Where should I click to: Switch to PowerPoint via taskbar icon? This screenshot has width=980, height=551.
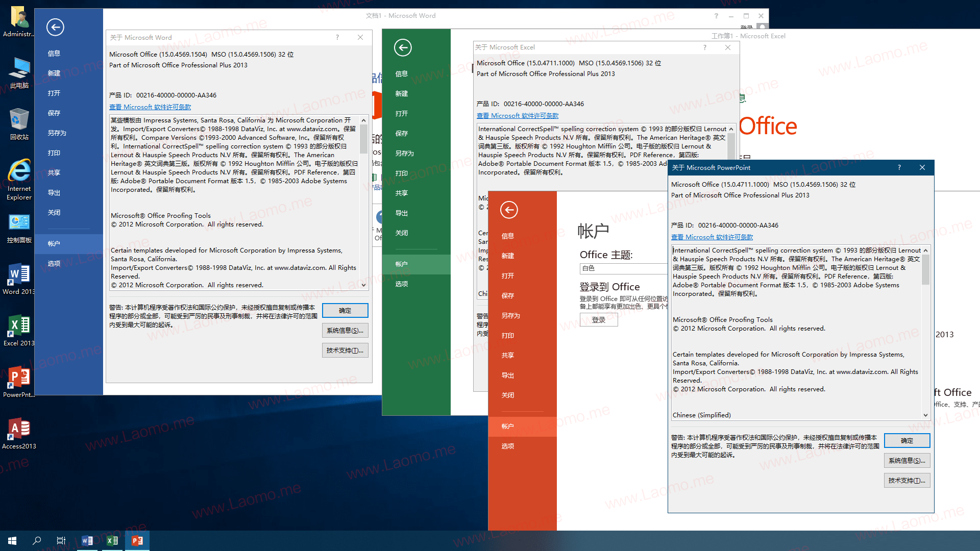pyautogui.click(x=137, y=541)
